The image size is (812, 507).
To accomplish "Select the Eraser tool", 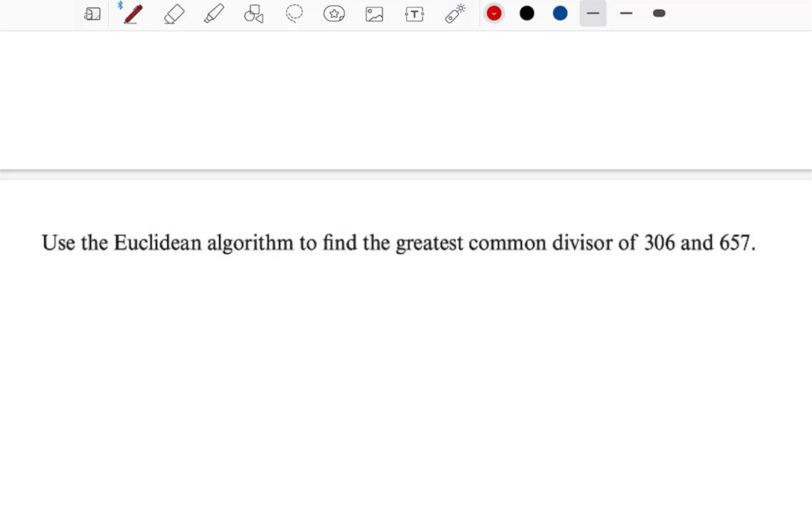I will (174, 14).
